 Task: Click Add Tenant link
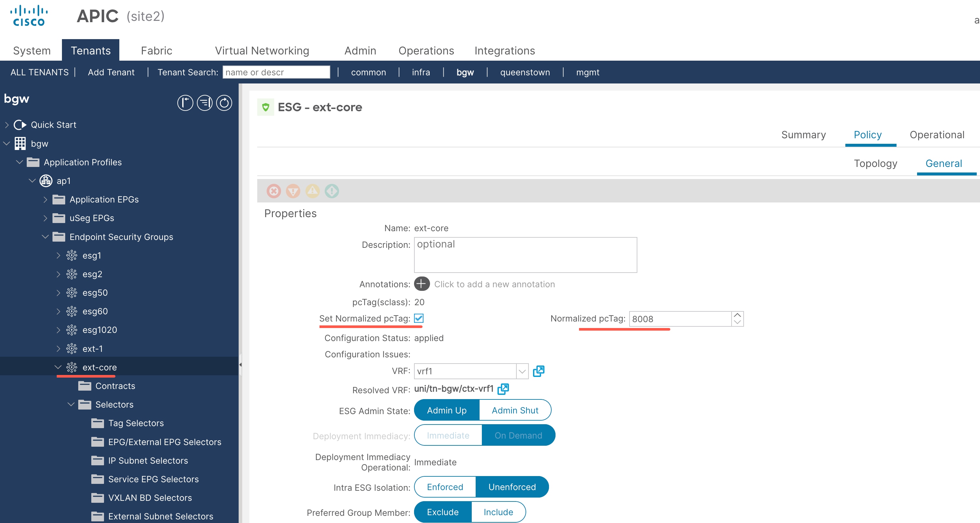tap(111, 72)
